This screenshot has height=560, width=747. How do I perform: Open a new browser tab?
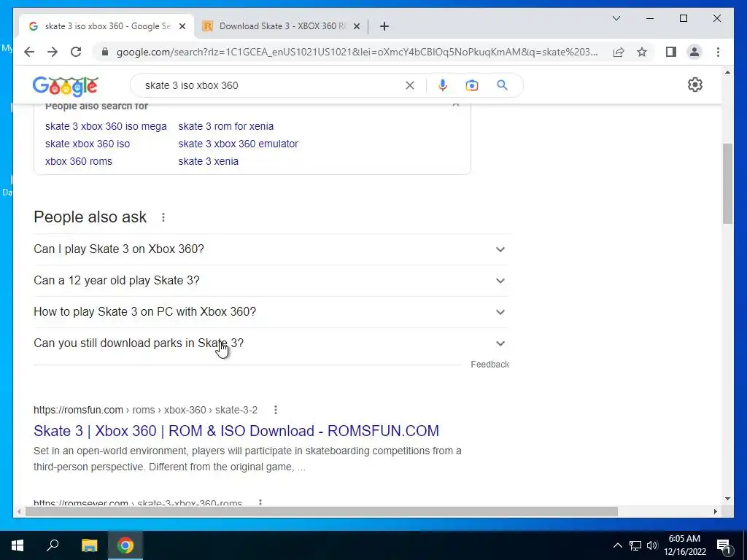(x=384, y=26)
